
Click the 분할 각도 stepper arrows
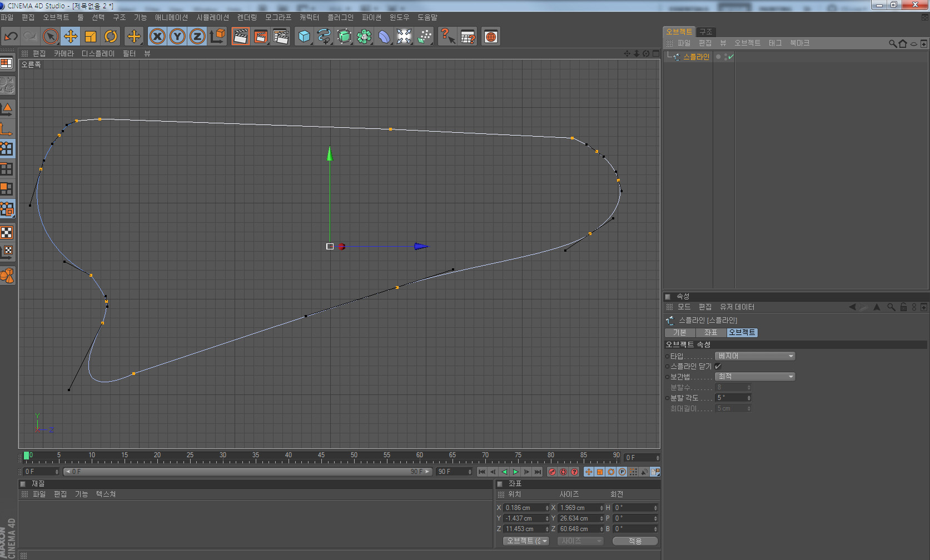(x=749, y=398)
